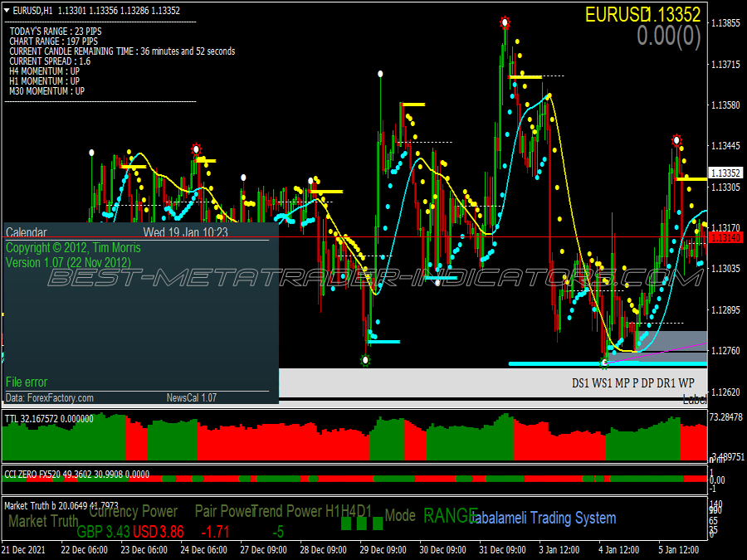Click rightmost green D1 trend power square

coord(378,523)
